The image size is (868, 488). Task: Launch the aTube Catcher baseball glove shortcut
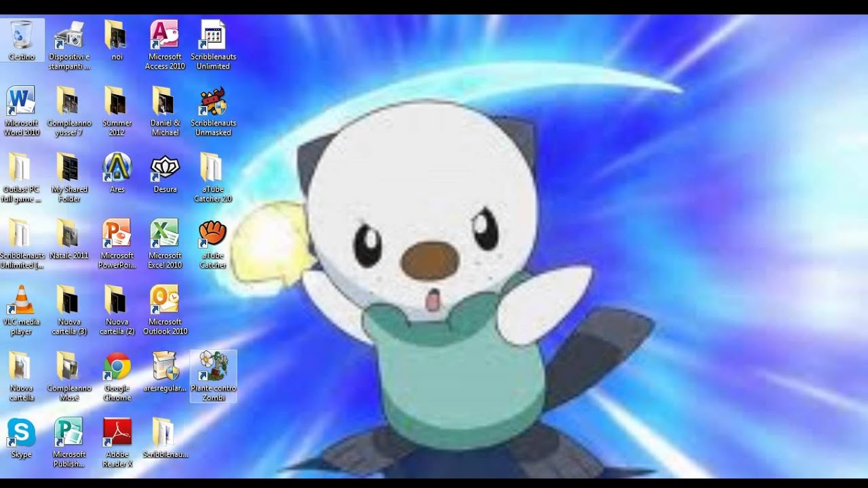213,245
